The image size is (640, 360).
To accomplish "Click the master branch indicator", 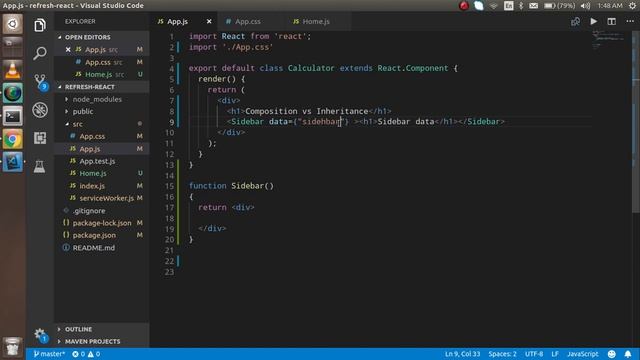I will click(49, 354).
